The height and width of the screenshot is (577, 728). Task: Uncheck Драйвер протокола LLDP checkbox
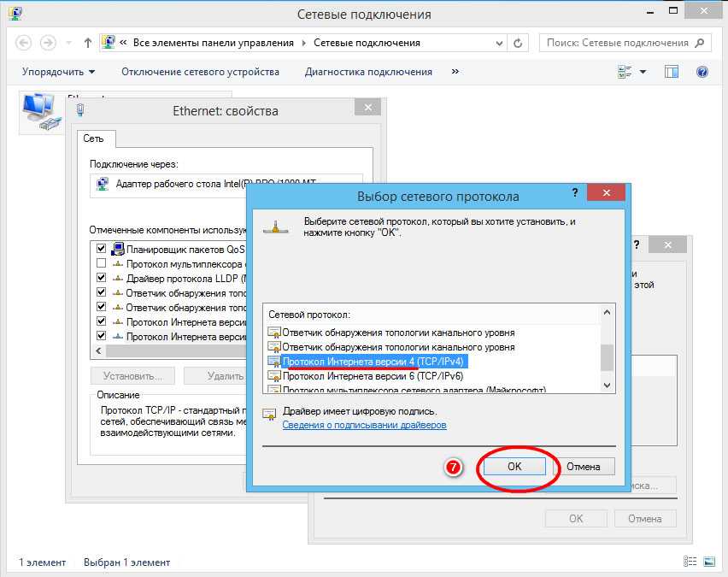[x=102, y=278]
